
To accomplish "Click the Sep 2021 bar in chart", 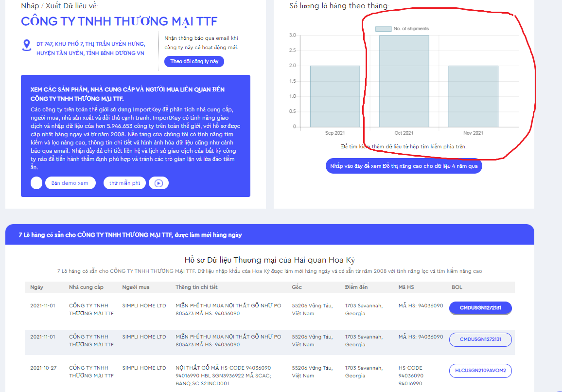I will tap(335, 96).
